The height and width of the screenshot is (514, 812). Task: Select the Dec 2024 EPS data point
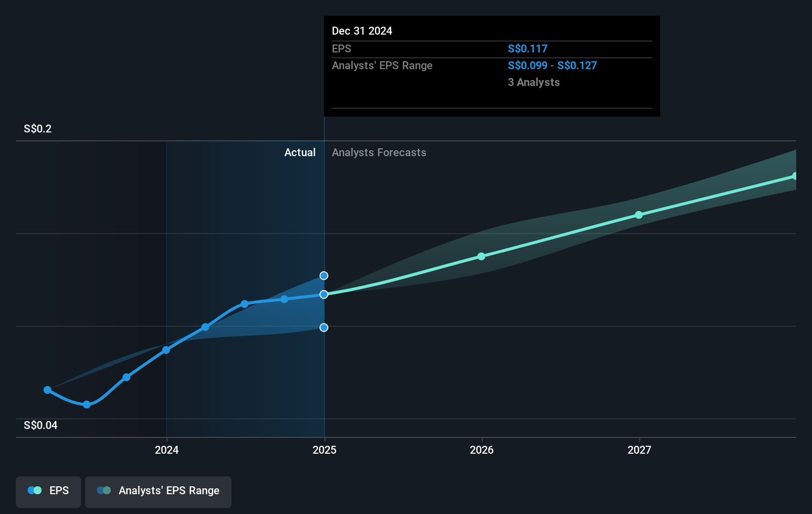(x=324, y=295)
